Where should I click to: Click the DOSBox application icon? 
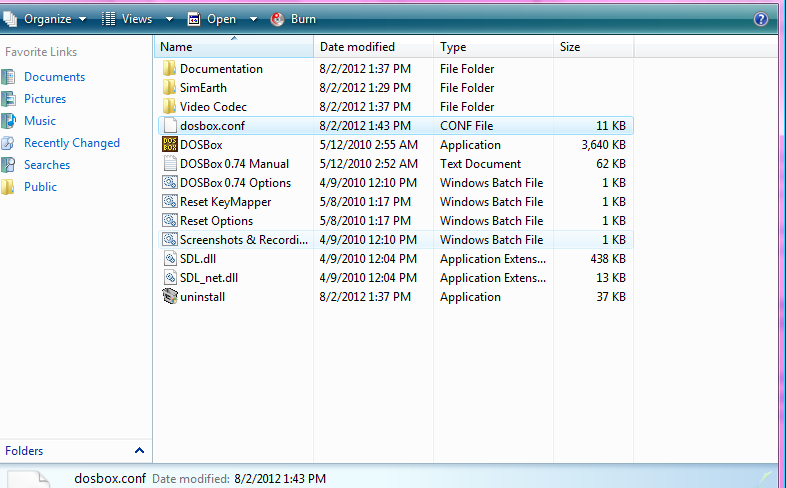click(x=170, y=144)
